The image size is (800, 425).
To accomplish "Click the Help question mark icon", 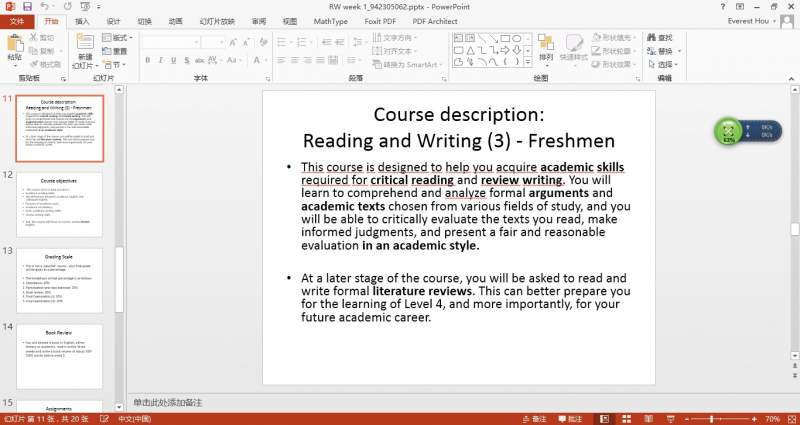I will click(x=722, y=7).
